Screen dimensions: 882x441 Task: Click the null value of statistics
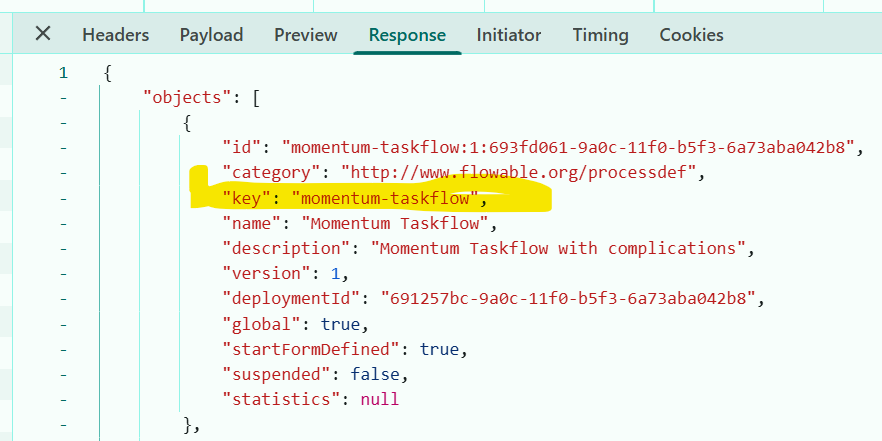click(x=380, y=399)
